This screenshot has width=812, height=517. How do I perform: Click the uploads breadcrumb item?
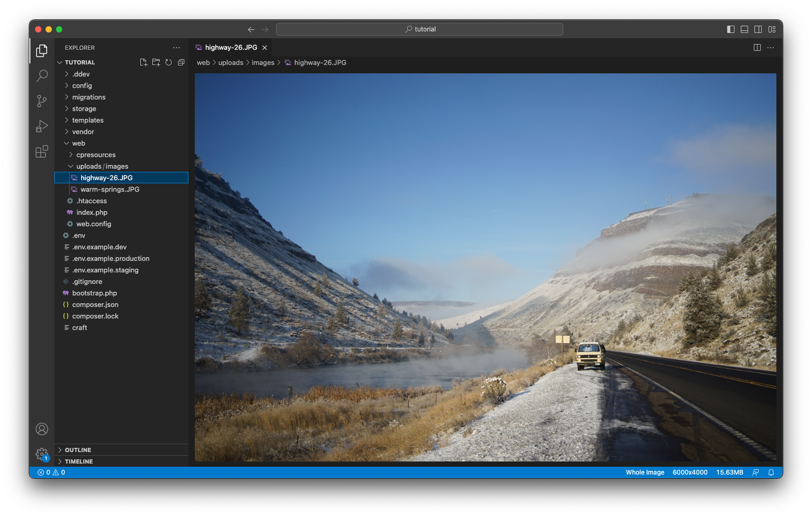click(x=230, y=63)
